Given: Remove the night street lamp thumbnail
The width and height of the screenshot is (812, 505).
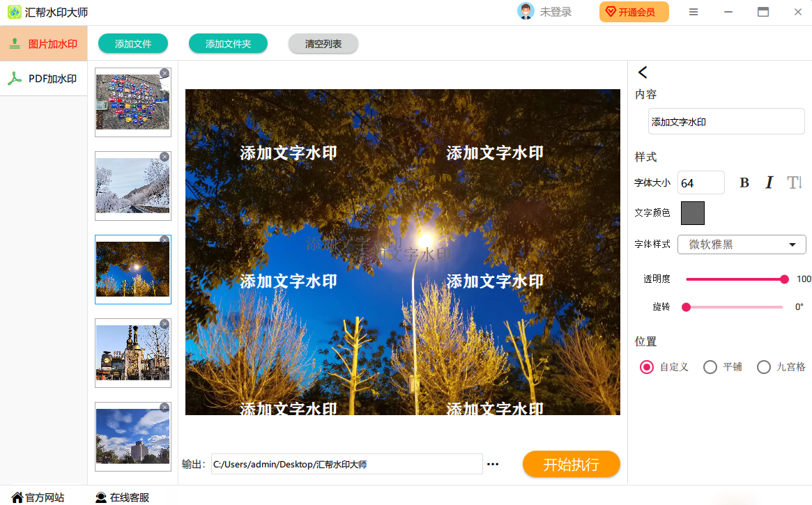Looking at the screenshot, I should [x=164, y=240].
